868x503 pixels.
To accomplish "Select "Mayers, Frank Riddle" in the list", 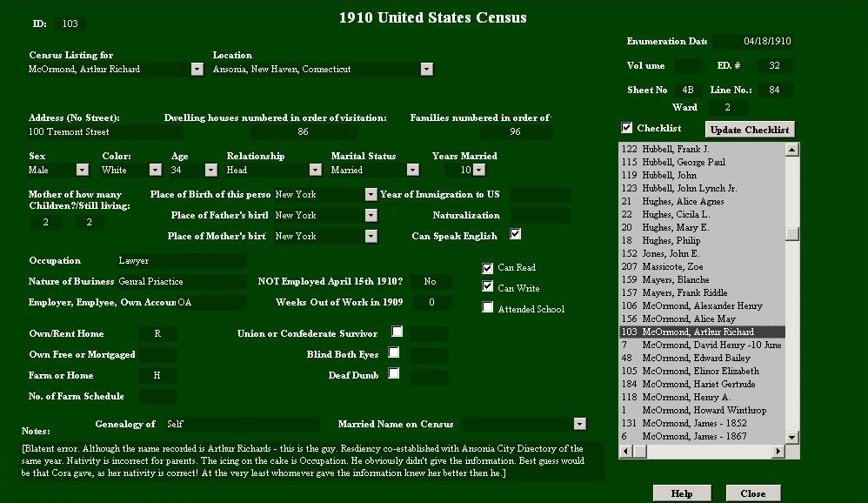I will (701, 292).
